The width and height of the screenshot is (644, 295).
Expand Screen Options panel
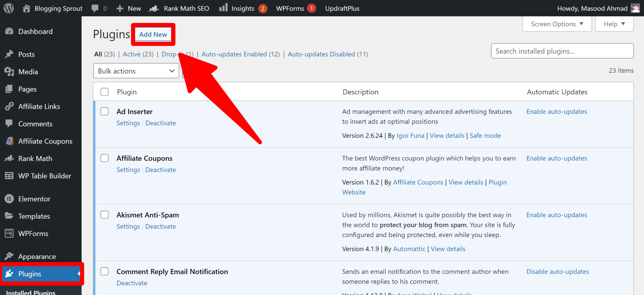coord(557,24)
